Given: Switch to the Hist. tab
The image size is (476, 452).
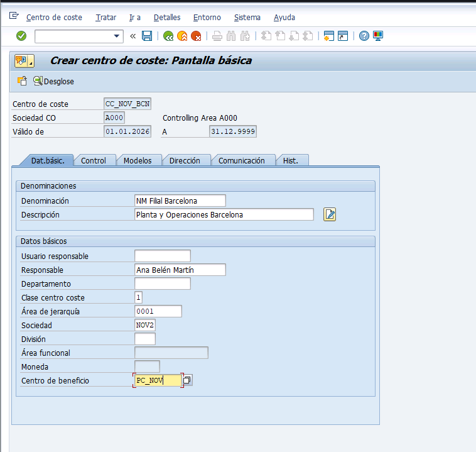Looking at the screenshot, I should [x=291, y=160].
